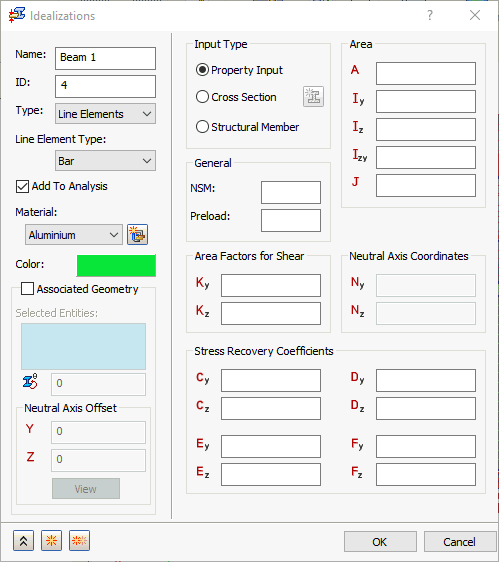Click the Izy product of inertia field
Image resolution: width=499 pixels, height=562 pixels.
point(426,157)
